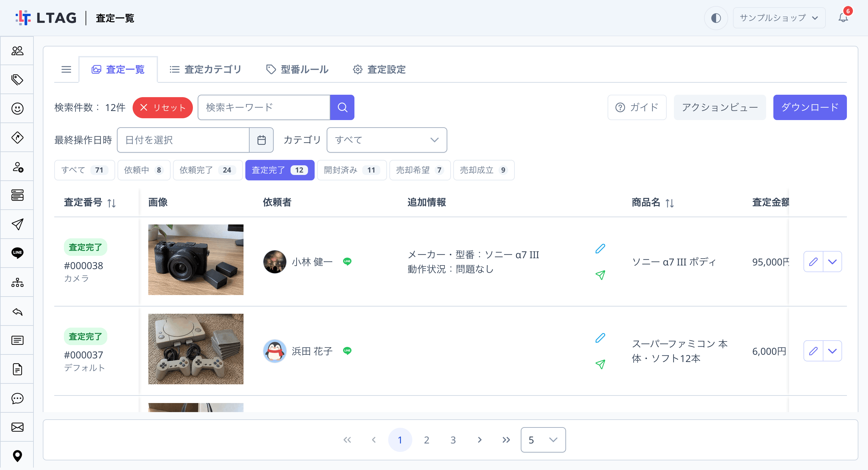The width and height of the screenshot is (868, 470).
Task: Select current page 1
Action: tap(400, 440)
